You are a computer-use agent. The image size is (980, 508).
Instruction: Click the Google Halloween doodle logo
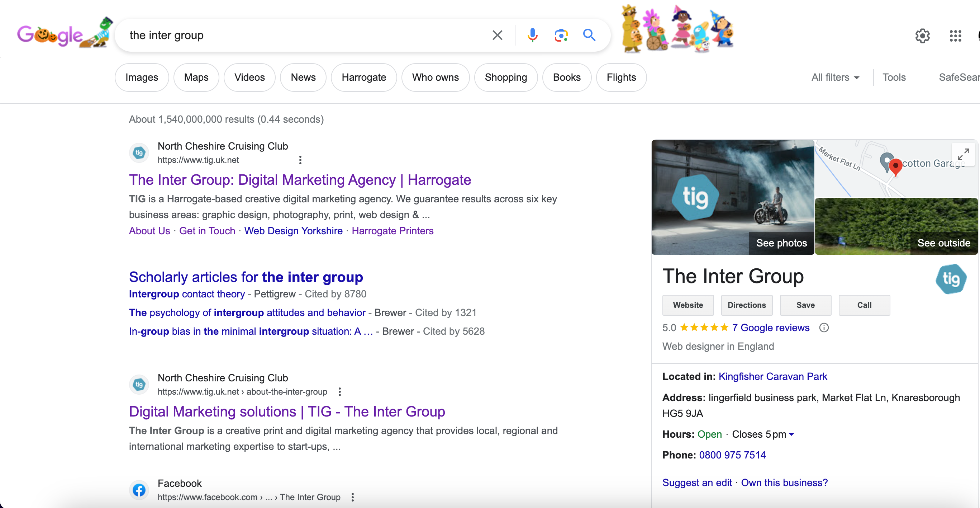click(x=65, y=33)
